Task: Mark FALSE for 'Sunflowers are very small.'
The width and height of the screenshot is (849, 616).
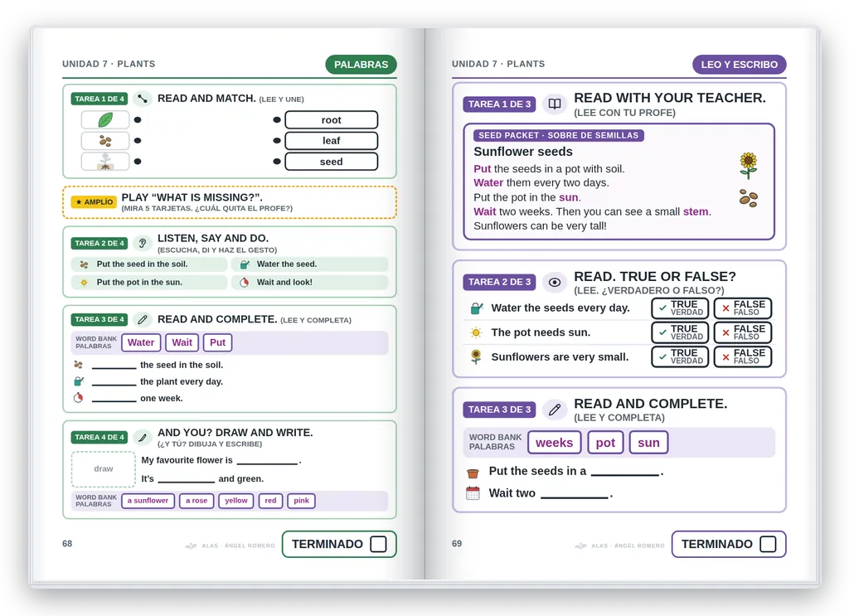Action: pyautogui.click(x=743, y=357)
